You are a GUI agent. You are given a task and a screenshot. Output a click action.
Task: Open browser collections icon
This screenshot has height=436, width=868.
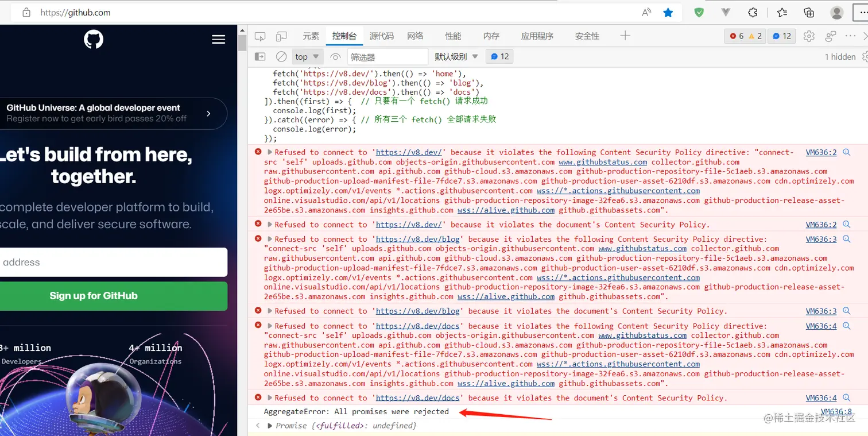(809, 12)
